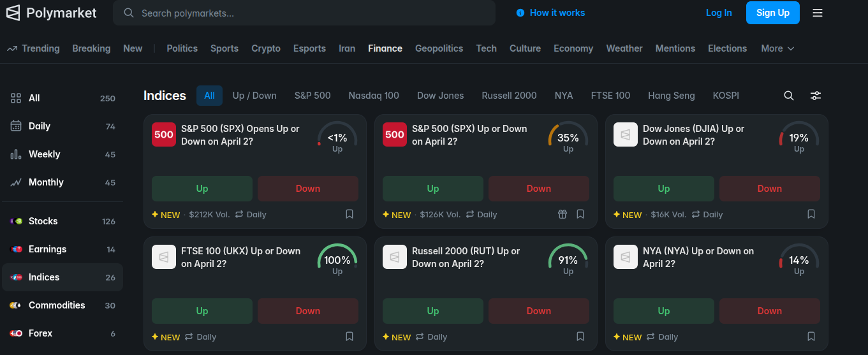Click the search icon beside Indices filters
Viewport: 868px width, 355px height.
pyautogui.click(x=789, y=96)
